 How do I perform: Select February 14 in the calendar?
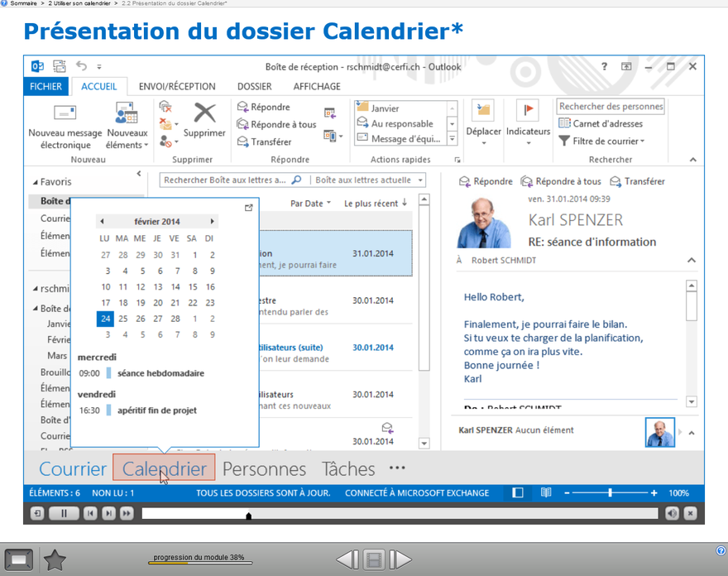tap(175, 286)
